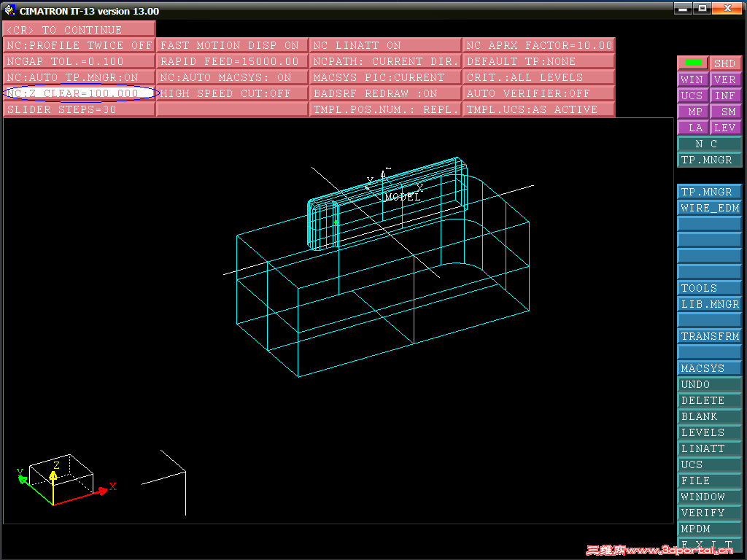Open the blue TP.MNGR option
This screenshot has height=560, width=747.
(x=709, y=192)
